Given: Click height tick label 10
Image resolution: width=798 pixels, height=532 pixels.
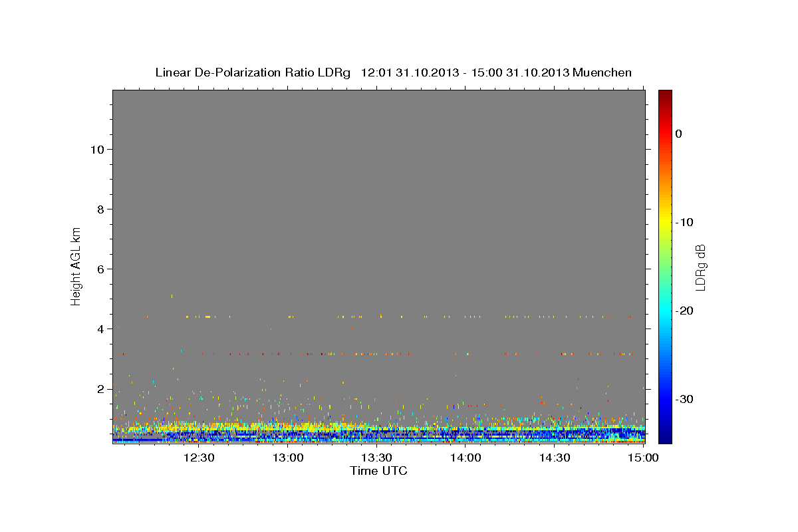Looking at the screenshot, I should (97, 150).
